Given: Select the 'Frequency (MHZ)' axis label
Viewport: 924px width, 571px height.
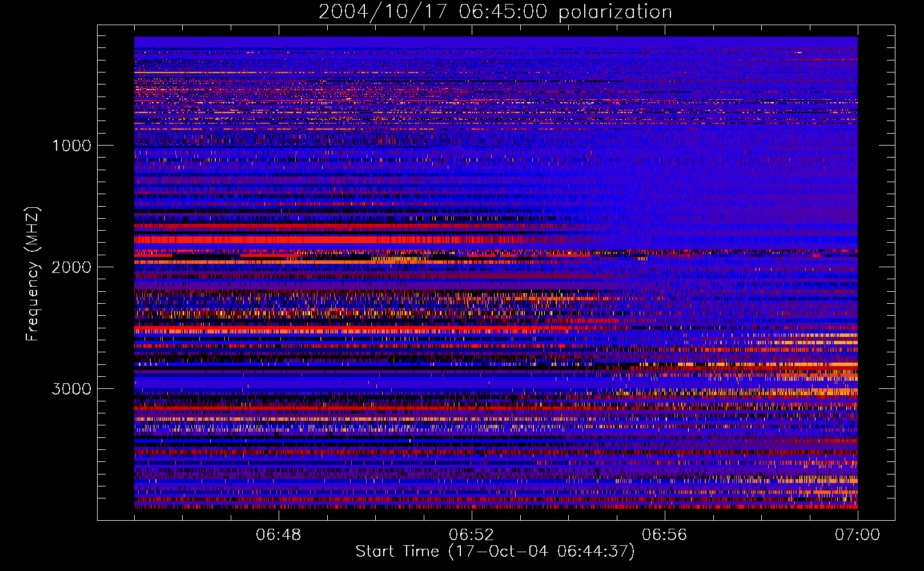Looking at the screenshot, I should click(x=33, y=274).
